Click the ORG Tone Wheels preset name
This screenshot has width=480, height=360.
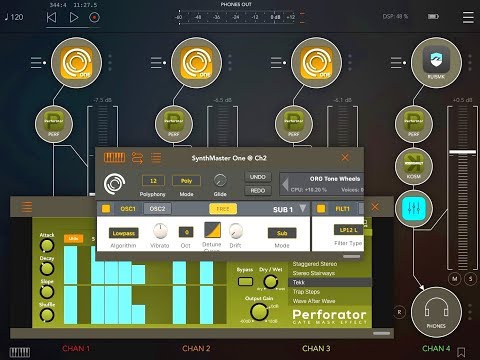click(335, 179)
